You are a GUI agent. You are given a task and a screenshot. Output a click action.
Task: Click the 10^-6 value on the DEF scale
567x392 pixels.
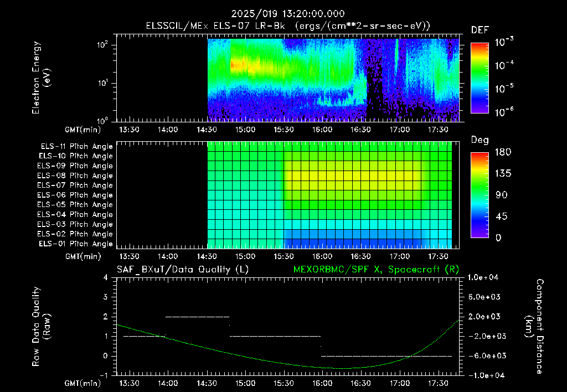pyautogui.click(x=504, y=112)
